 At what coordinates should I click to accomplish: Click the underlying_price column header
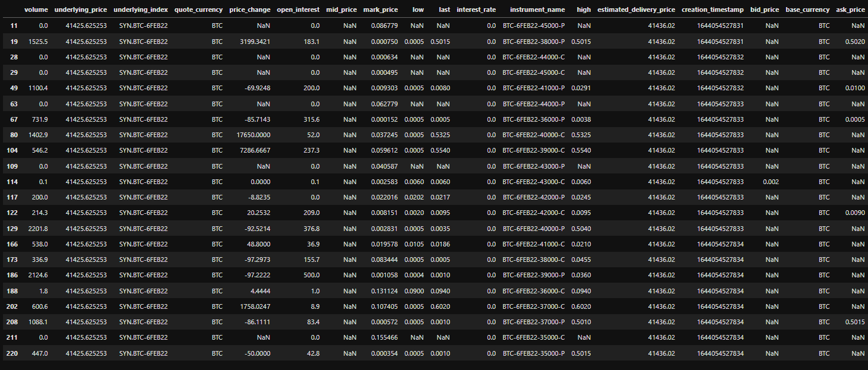[81, 10]
